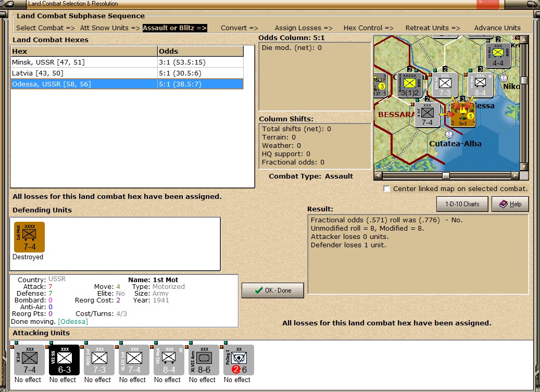Click the 4-4 yellow unit counter on map

point(498,55)
